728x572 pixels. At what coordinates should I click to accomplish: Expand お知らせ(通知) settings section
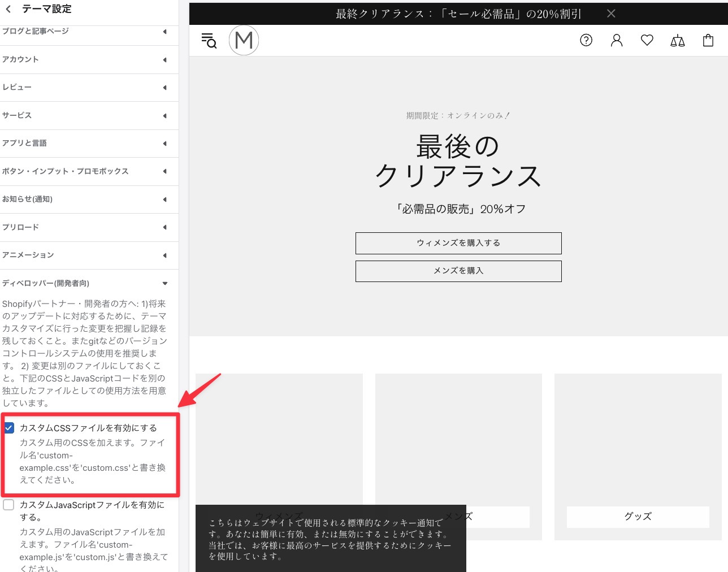(89, 199)
